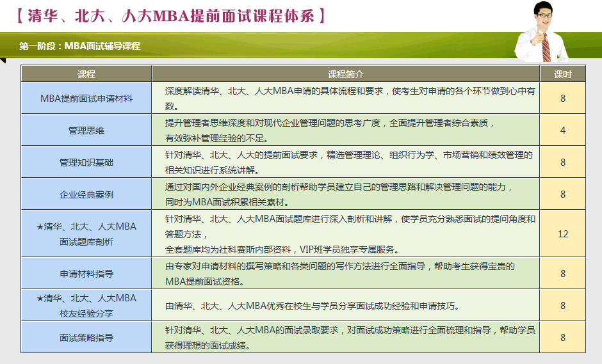Select the ★清华、北大、人大MBA 校友经验分享 course cell
The image size is (602, 364).
86,306
